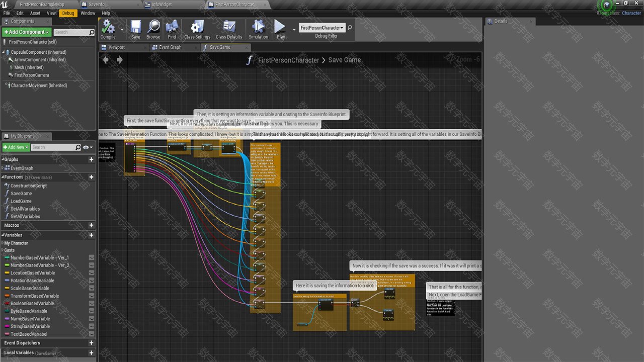Add a new local variable with the plus
The image size is (644, 362).
coord(91,352)
